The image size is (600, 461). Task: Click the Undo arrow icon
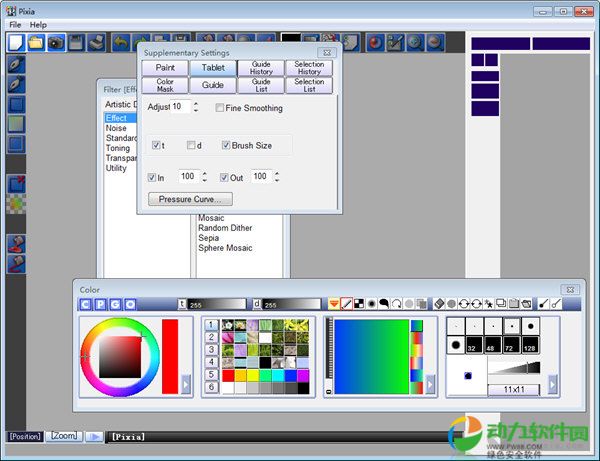[x=121, y=42]
